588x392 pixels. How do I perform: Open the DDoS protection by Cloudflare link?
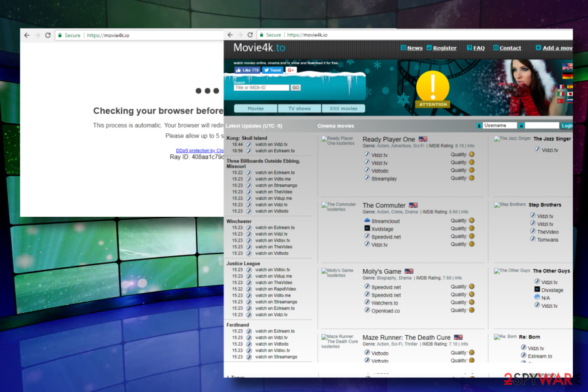pyautogui.click(x=199, y=150)
